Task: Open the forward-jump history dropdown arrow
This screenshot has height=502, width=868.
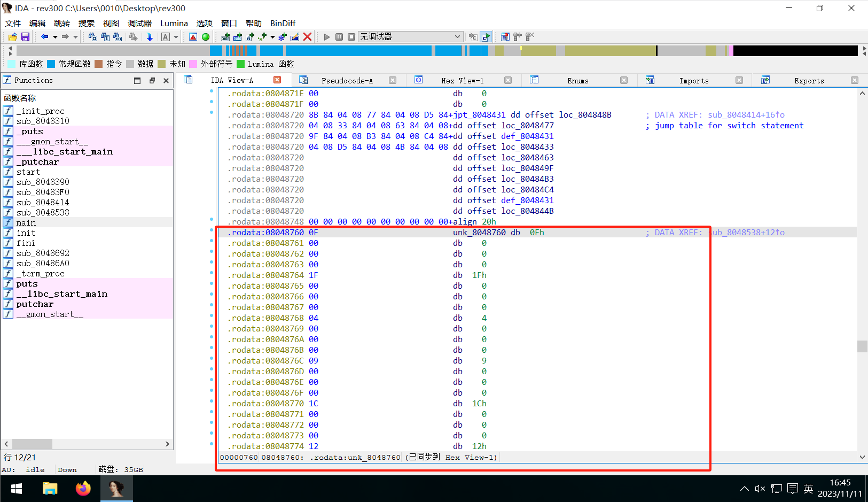Action: coord(76,37)
